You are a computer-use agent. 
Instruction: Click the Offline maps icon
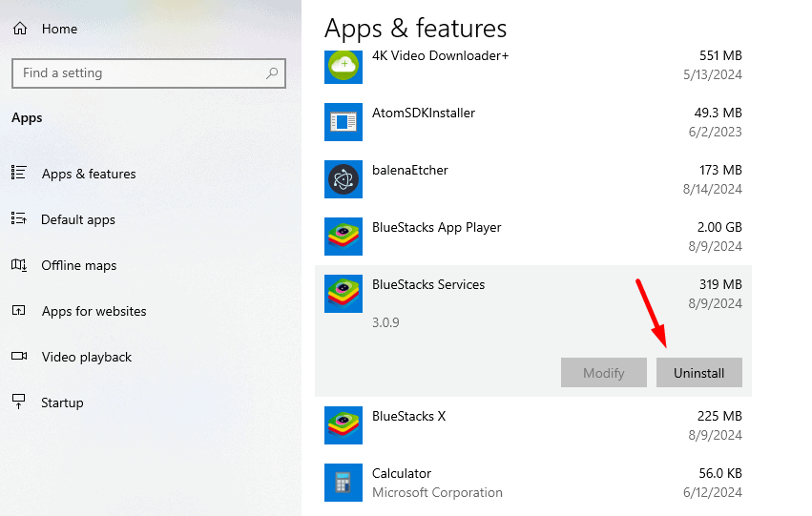[19, 265]
